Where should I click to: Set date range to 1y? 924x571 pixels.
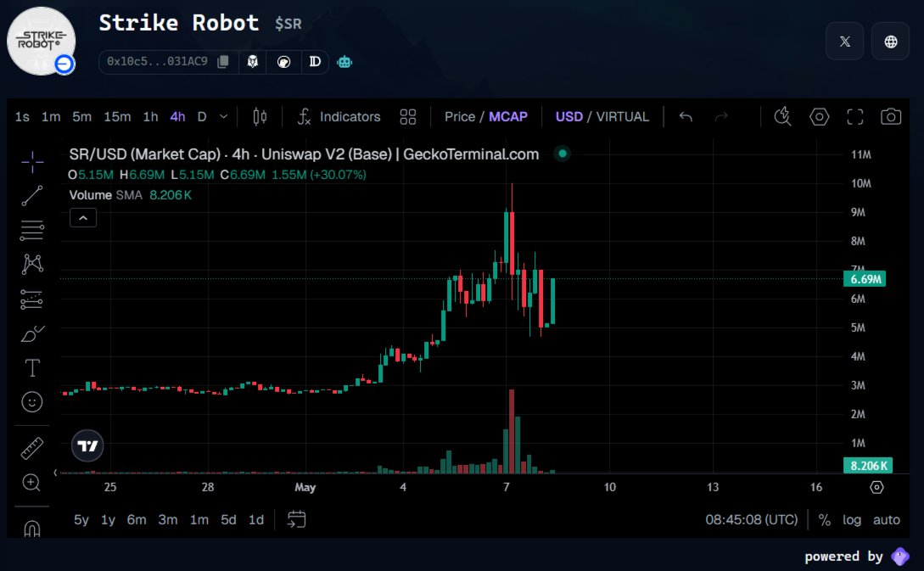tap(109, 520)
